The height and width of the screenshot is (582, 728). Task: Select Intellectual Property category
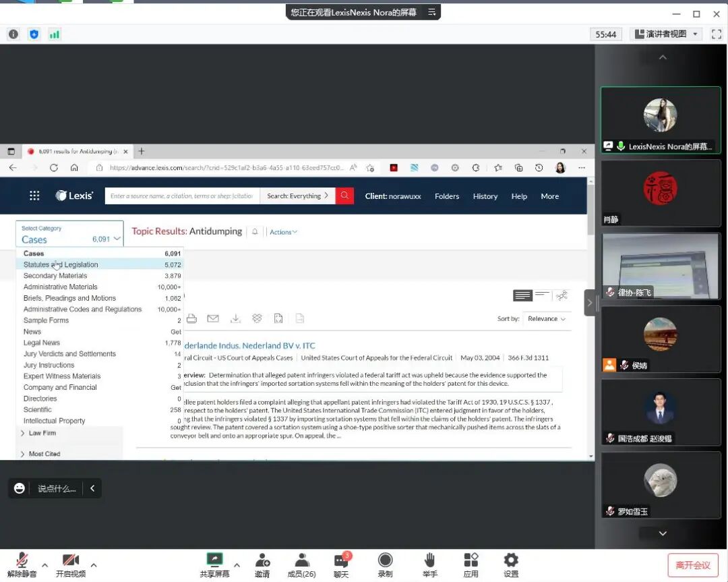100,420
